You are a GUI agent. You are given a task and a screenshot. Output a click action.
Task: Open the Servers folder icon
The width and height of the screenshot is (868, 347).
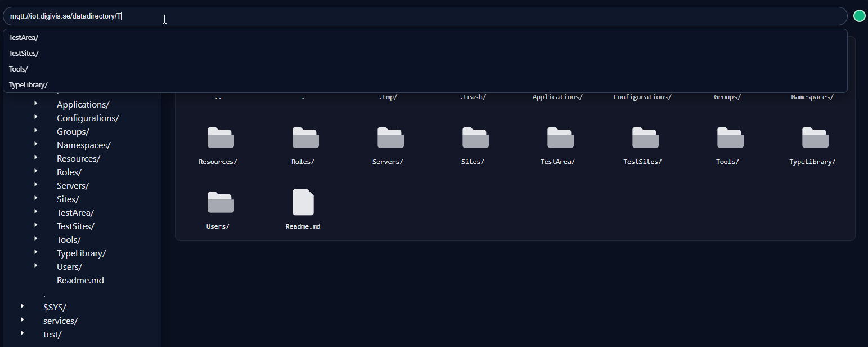(390, 138)
